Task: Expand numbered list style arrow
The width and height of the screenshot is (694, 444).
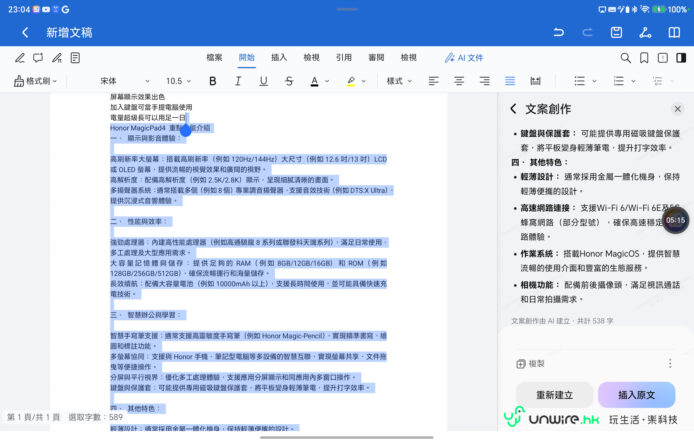Action: click(x=633, y=81)
